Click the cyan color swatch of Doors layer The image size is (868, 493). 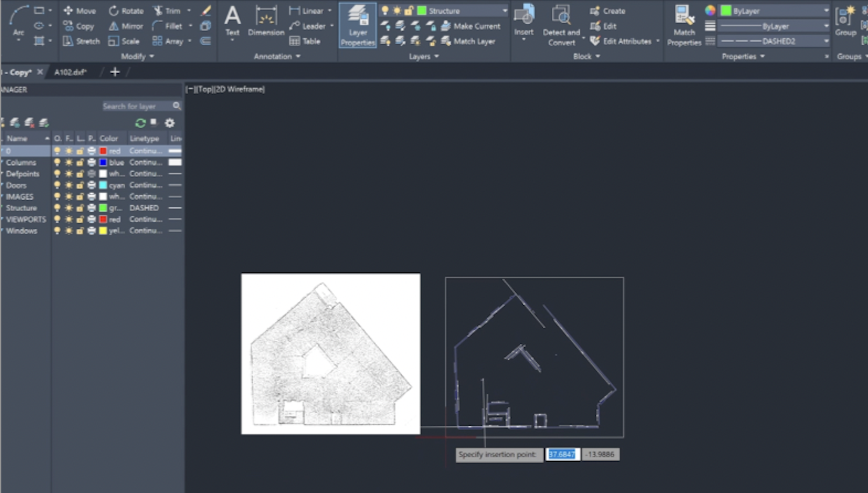pyautogui.click(x=103, y=185)
